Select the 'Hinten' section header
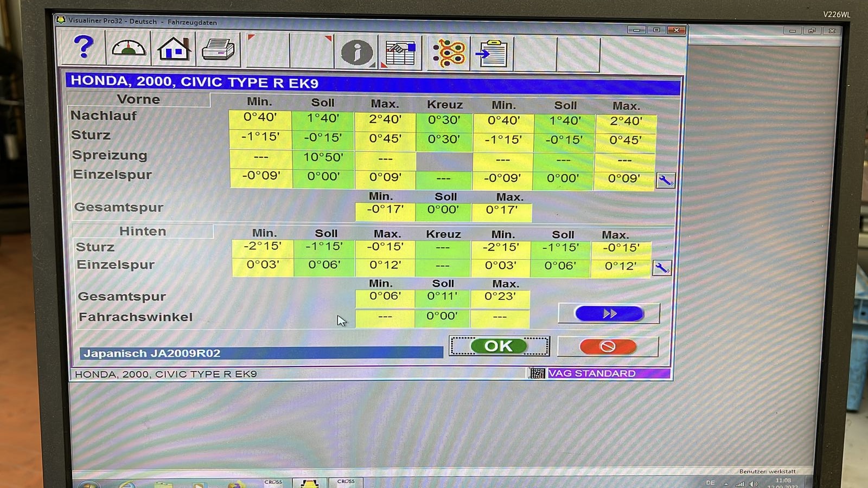The image size is (868, 488). tap(143, 231)
